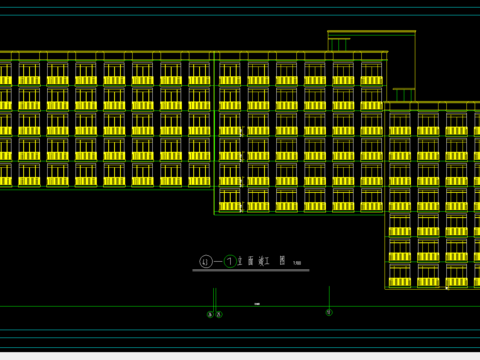Select the thick gray underline beneath the title
Image resolution: width=480 pixels, height=360 pixels.
tap(251, 270)
